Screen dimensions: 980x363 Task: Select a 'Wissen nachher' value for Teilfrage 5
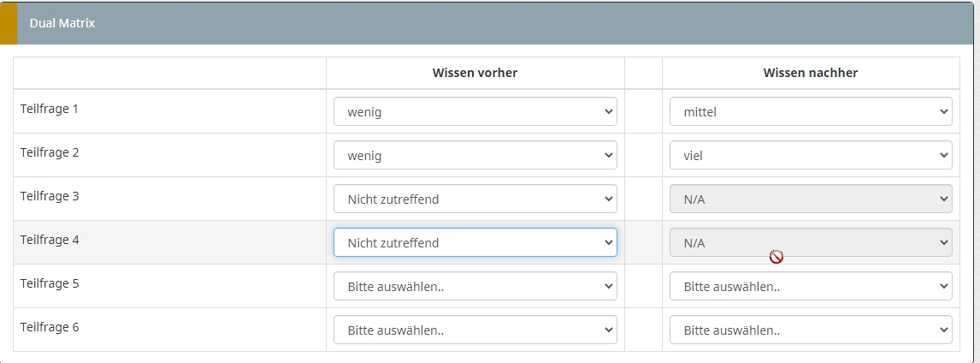(810, 286)
